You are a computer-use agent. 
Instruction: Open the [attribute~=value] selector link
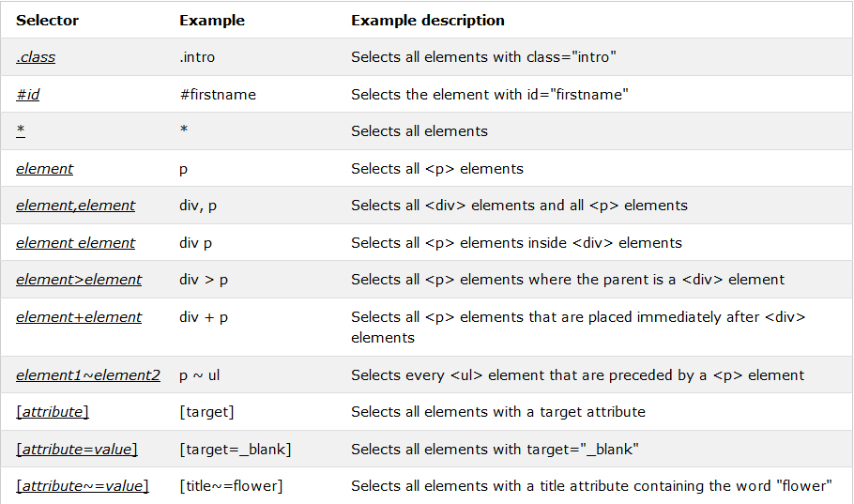tap(83, 486)
